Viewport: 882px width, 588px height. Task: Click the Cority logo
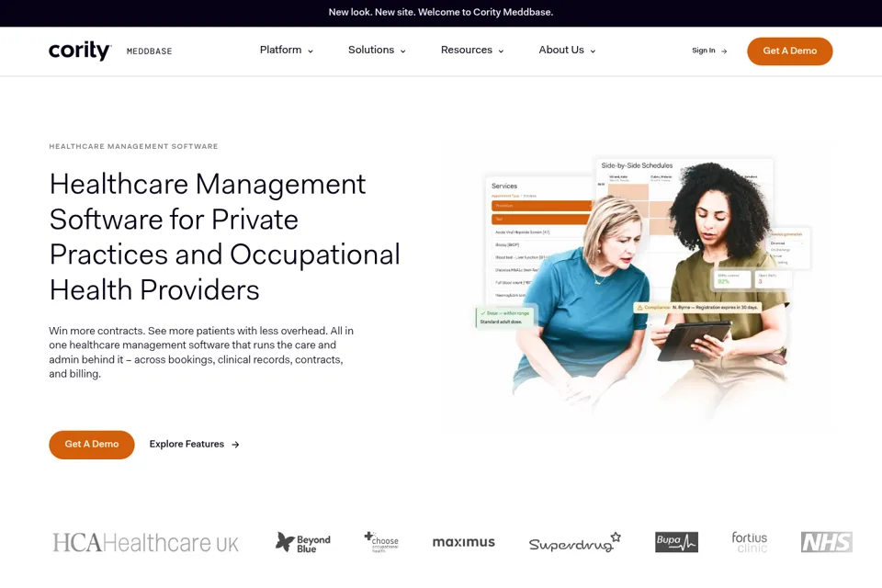[x=80, y=51]
